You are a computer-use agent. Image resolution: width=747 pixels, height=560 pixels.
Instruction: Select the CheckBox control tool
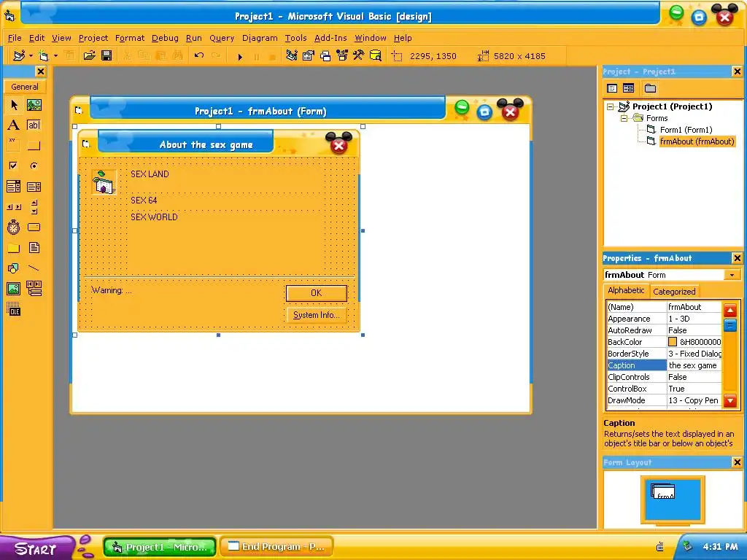(14, 166)
